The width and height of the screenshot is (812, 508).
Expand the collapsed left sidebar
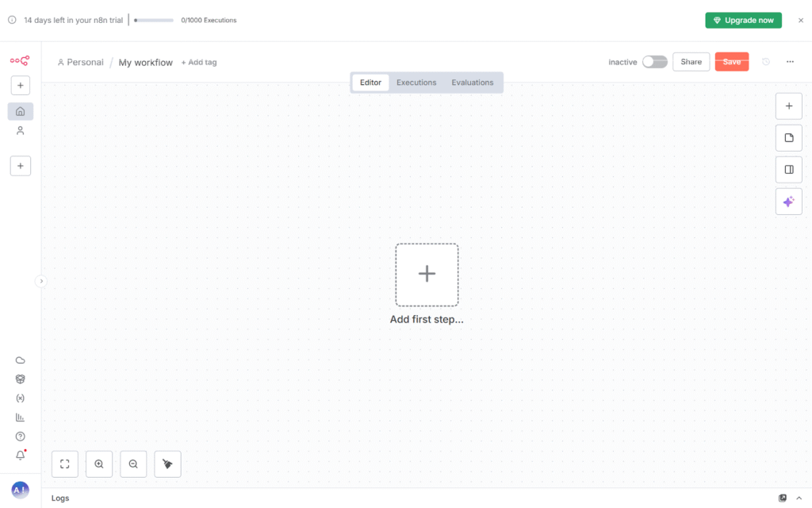click(x=41, y=281)
